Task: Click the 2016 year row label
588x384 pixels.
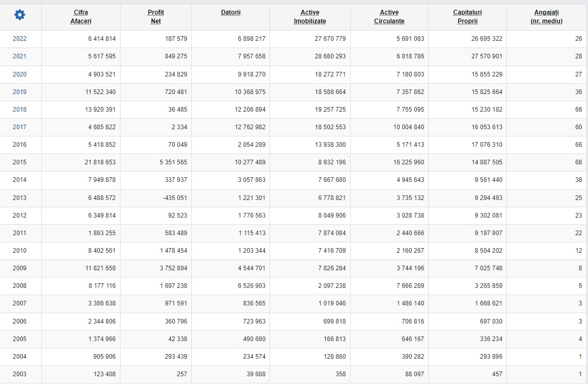Action: [x=20, y=145]
